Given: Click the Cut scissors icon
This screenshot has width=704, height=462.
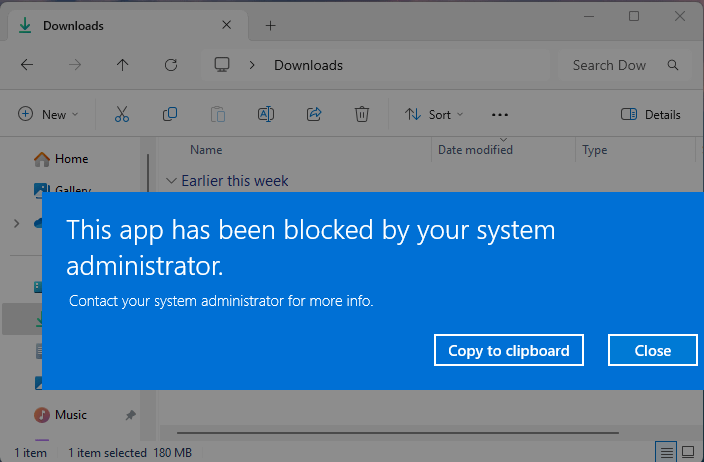Looking at the screenshot, I should click(122, 114).
